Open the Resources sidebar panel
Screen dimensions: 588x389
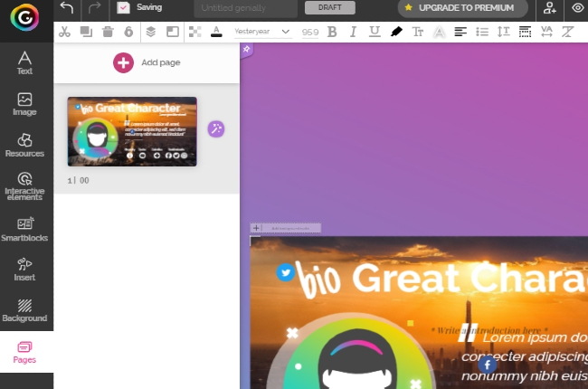tap(24, 146)
